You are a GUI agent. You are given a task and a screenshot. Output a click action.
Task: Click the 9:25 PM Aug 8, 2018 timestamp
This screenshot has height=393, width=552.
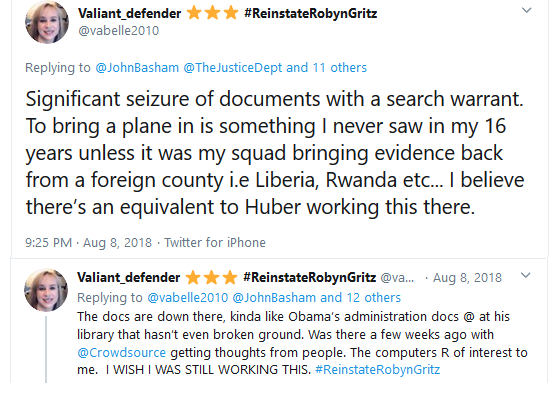pos(88,243)
